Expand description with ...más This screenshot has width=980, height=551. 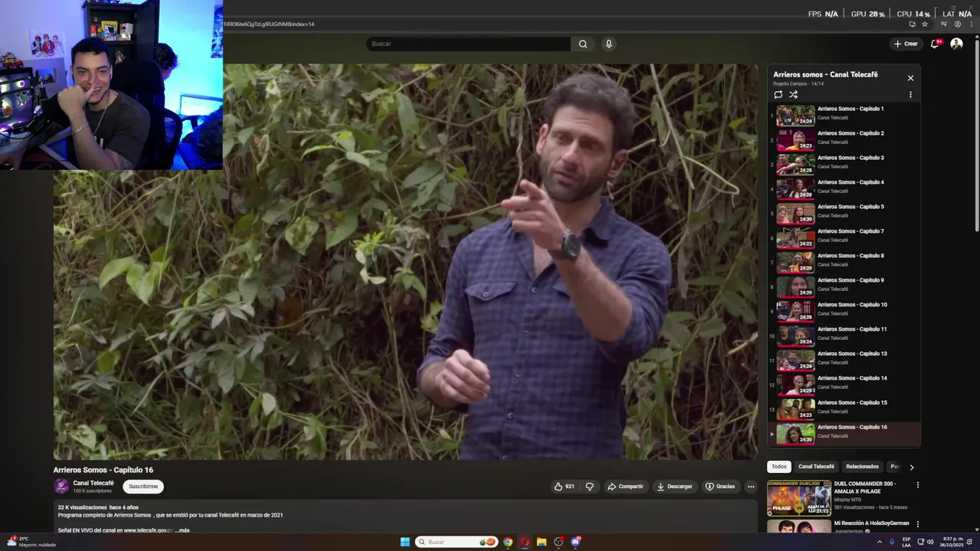pos(181,530)
